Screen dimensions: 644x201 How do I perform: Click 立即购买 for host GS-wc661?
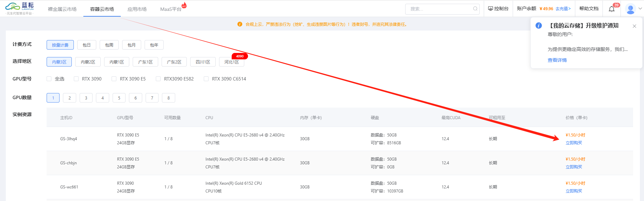pos(574,191)
